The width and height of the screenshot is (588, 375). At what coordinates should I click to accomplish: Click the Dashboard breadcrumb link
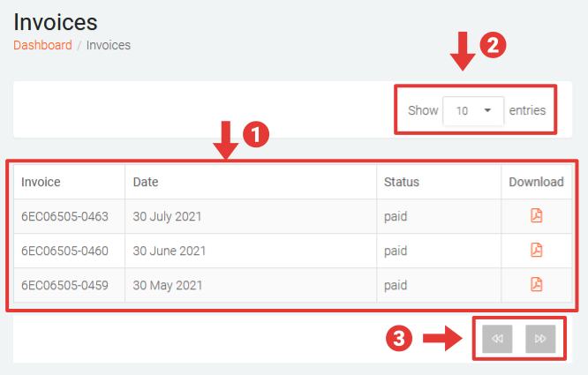(42, 45)
